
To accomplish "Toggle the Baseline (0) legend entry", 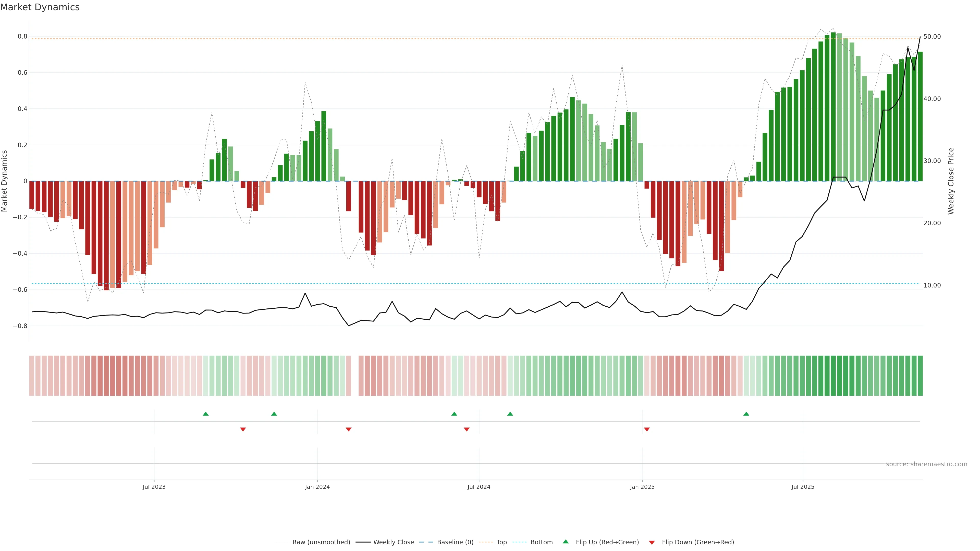I will 455,542.
